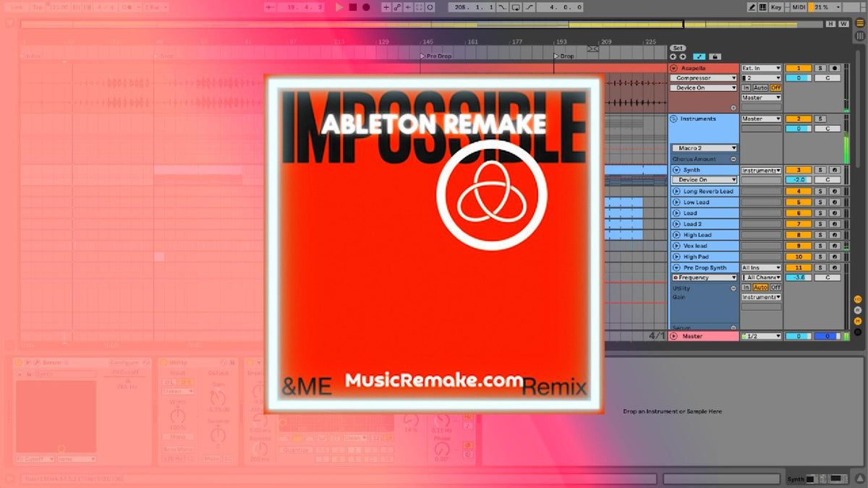Set Acapella track monitoring to Off
The width and height of the screenshot is (868, 488).
pyautogui.click(x=775, y=87)
